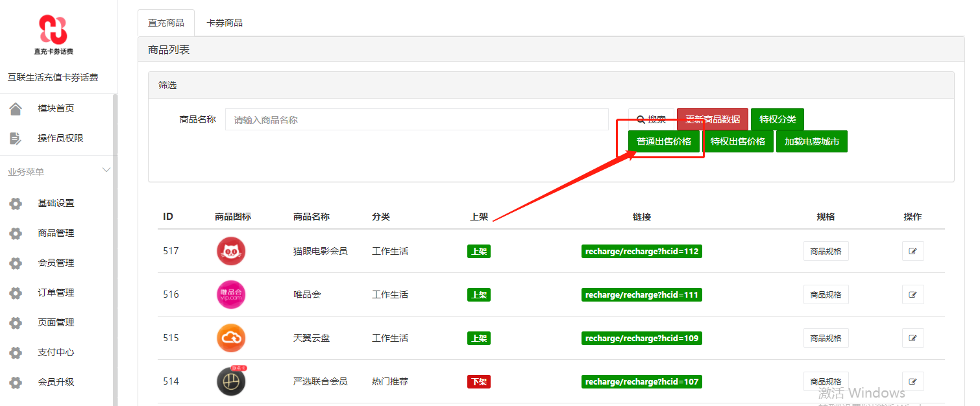
Task: Click the ID cell 517
Action: 171,251
